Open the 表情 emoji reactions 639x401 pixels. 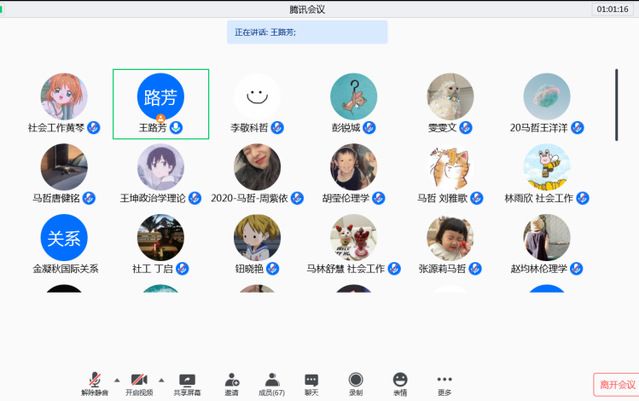[x=400, y=382]
